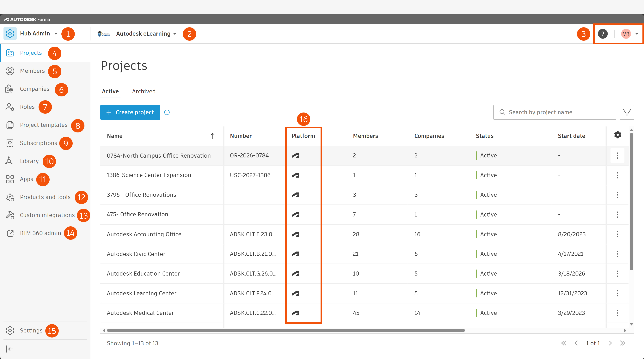Open project Autodesk Learning Center
644x359 pixels.
coord(142,293)
